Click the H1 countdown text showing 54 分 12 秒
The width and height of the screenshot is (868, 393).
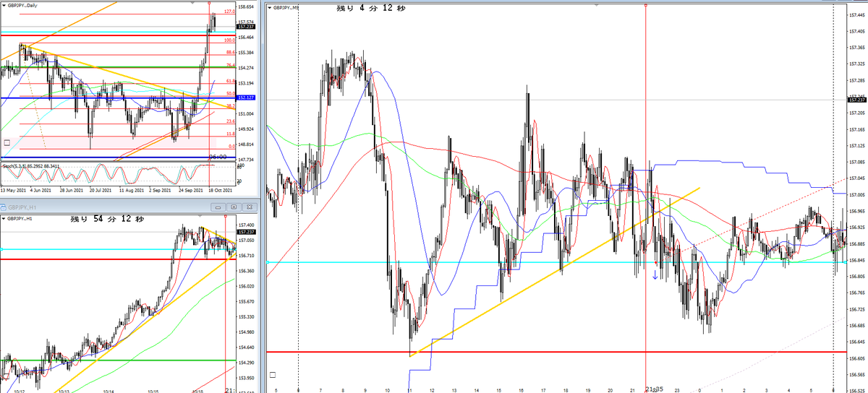point(106,219)
